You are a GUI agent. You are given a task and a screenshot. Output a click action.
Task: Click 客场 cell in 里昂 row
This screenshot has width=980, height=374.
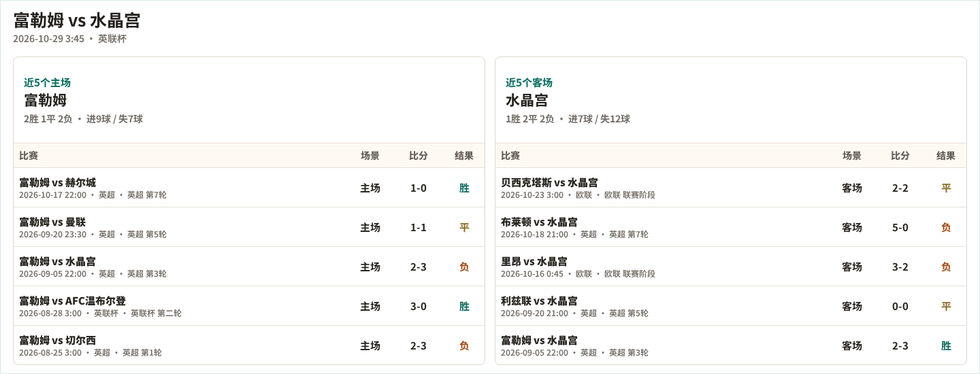point(852,267)
